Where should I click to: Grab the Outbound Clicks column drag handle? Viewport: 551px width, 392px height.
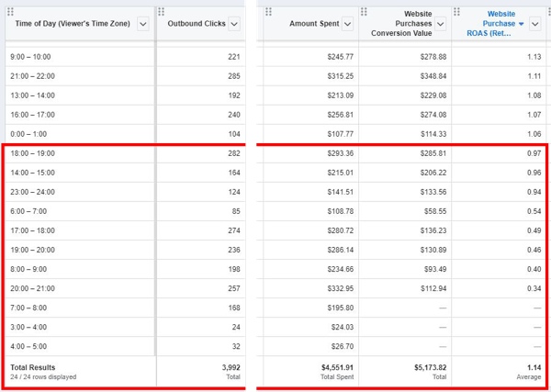tap(161, 12)
